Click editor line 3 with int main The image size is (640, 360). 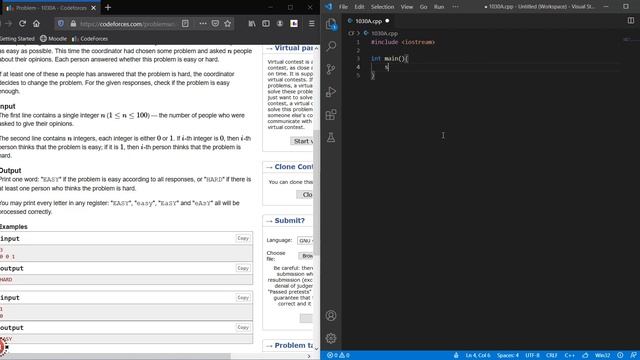click(x=390, y=59)
